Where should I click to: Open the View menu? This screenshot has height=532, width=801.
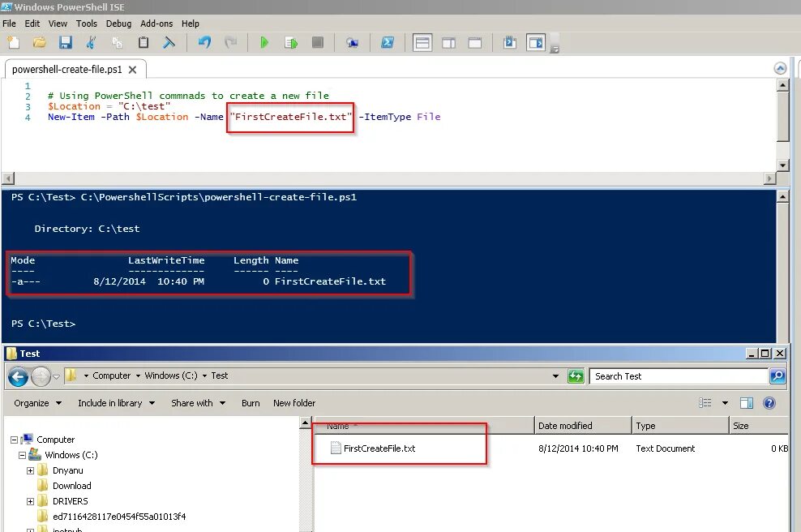tap(58, 24)
